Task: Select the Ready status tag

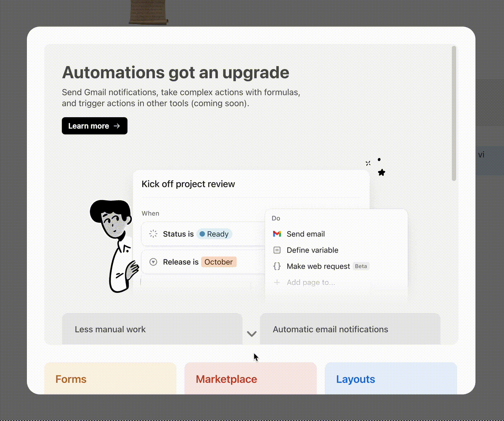Action: [214, 234]
